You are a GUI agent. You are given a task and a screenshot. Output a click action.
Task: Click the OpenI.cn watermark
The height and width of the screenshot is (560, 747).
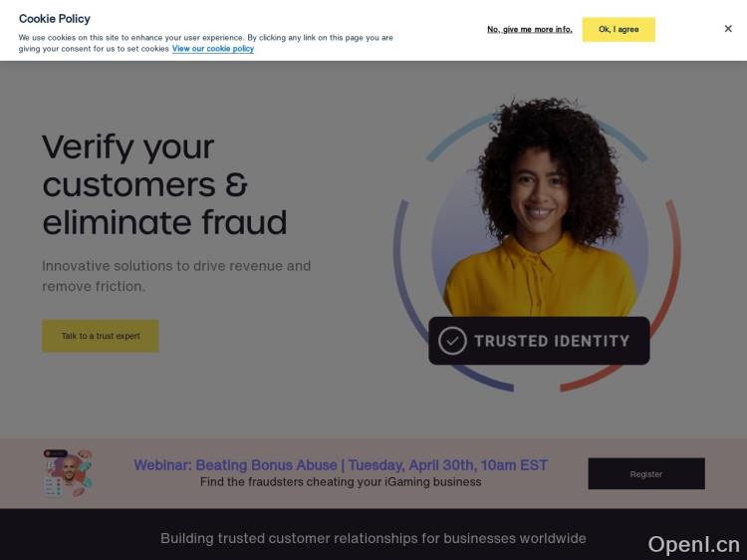pos(693,544)
